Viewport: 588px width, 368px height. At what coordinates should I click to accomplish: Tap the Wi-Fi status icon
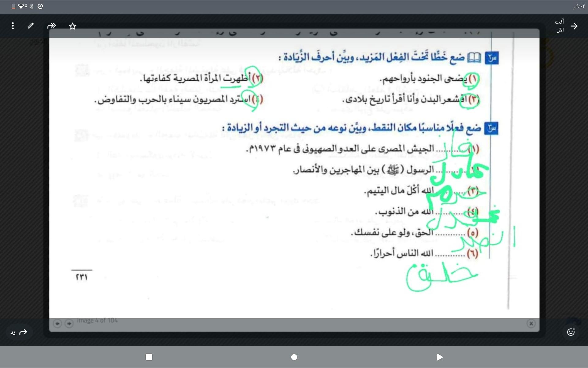pos(21,6)
